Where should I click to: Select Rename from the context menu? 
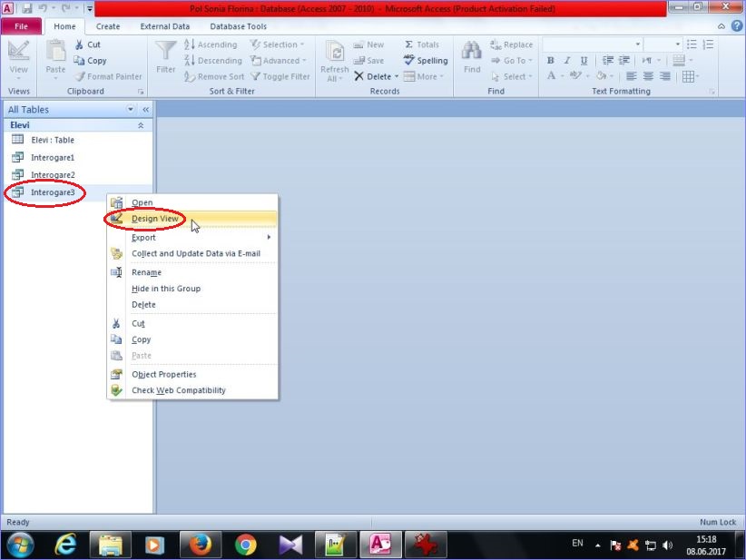tap(146, 272)
